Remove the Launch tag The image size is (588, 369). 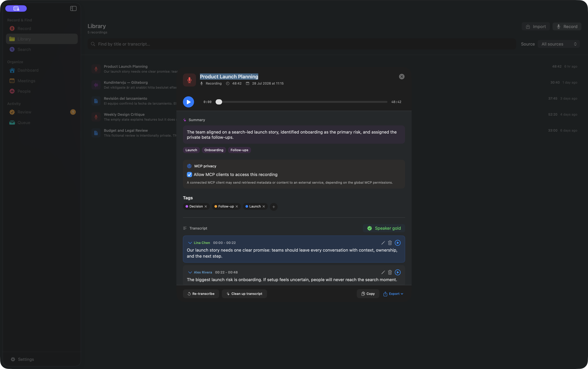click(x=264, y=207)
